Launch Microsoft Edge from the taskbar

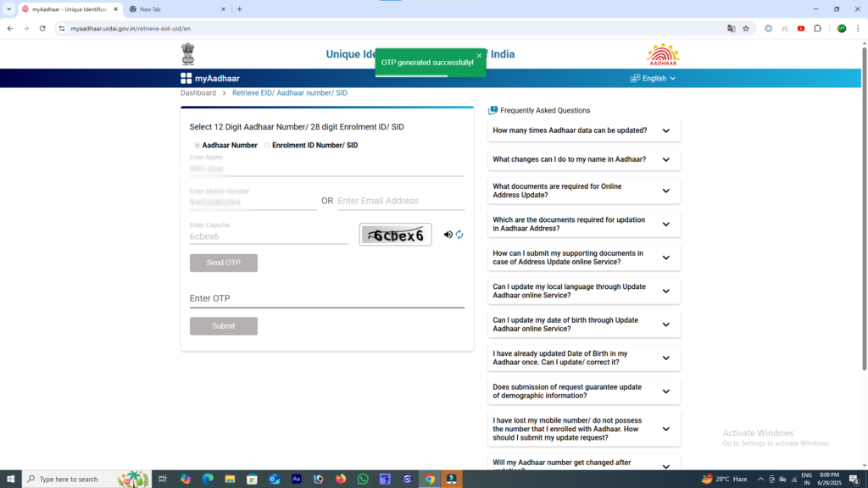(208, 480)
